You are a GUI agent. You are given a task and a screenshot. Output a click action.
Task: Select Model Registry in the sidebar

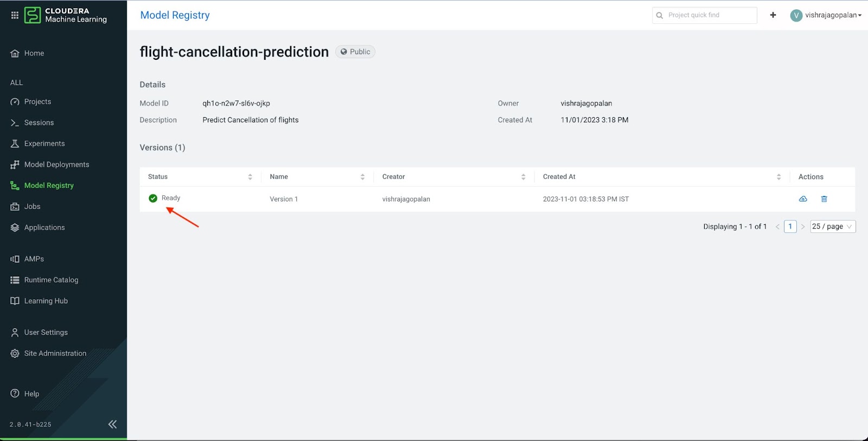click(x=49, y=185)
